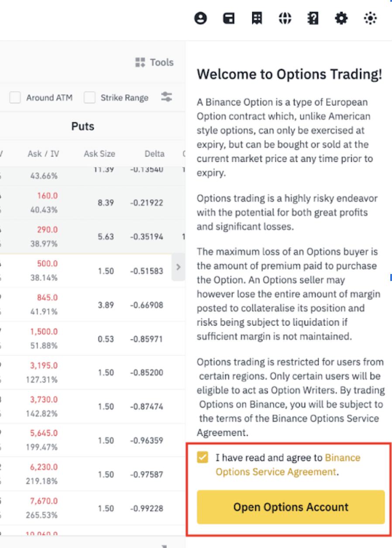Uncheck the service agreement checkbox
The image size is (392, 548).
(x=203, y=457)
